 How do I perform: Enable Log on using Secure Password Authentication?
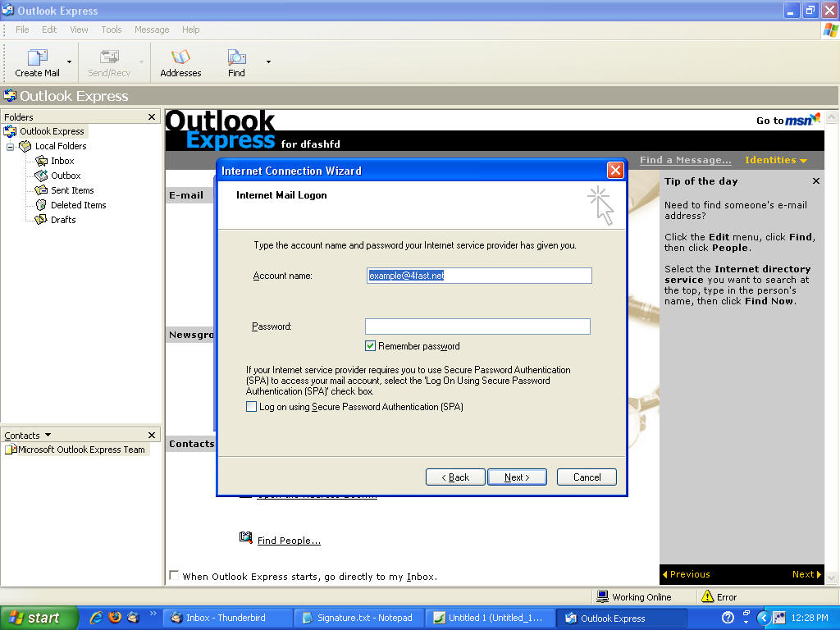click(251, 407)
